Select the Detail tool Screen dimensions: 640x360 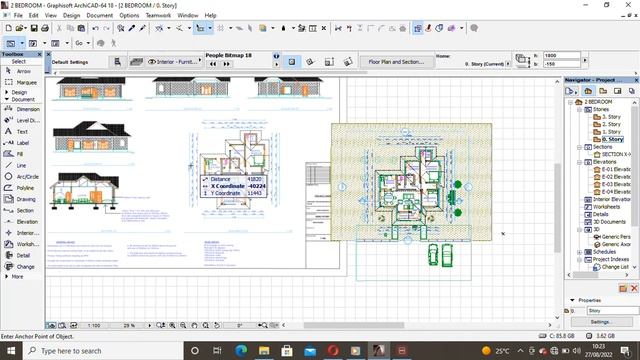[18, 255]
